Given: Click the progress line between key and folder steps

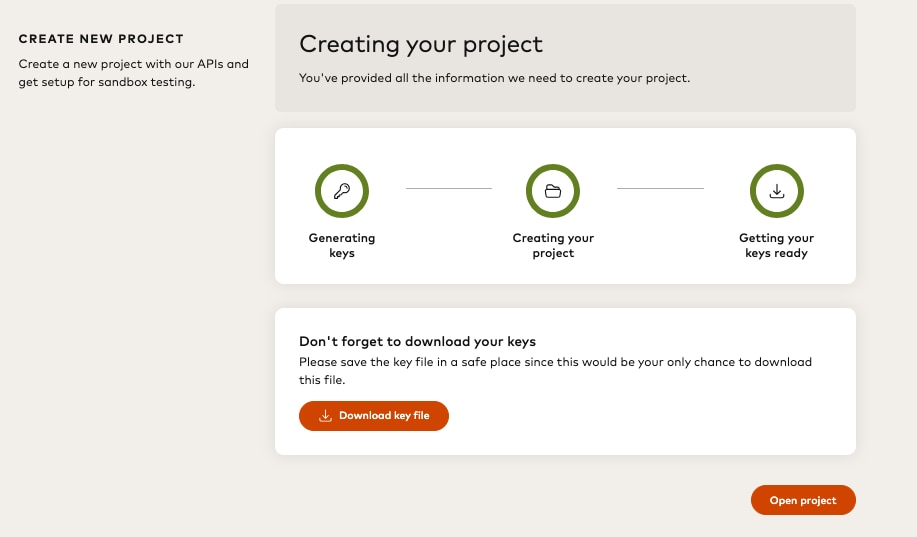Looking at the screenshot, I should click(x=448, y=188).
